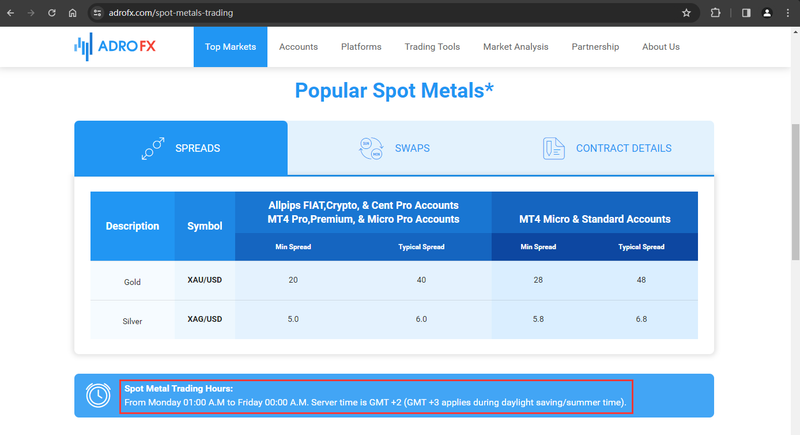Open the Trading Tools menu
This screenshot has width=800, height=435.
432,46
